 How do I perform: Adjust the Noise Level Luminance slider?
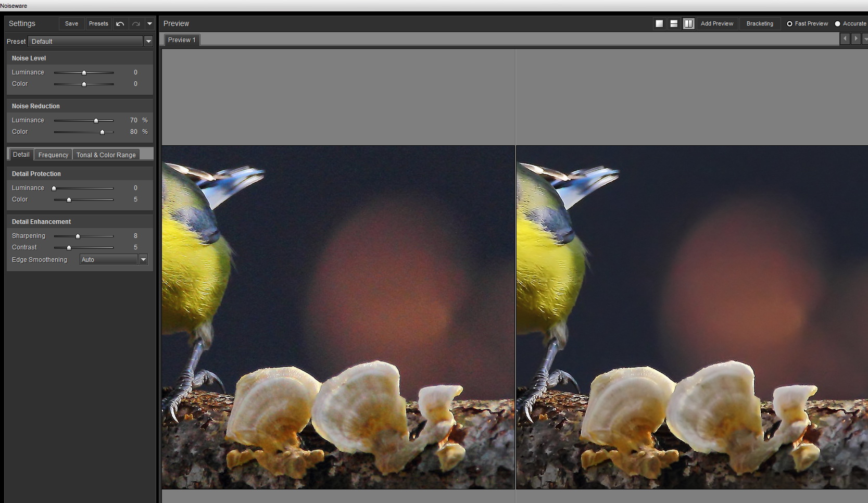[x=84, y=72]
